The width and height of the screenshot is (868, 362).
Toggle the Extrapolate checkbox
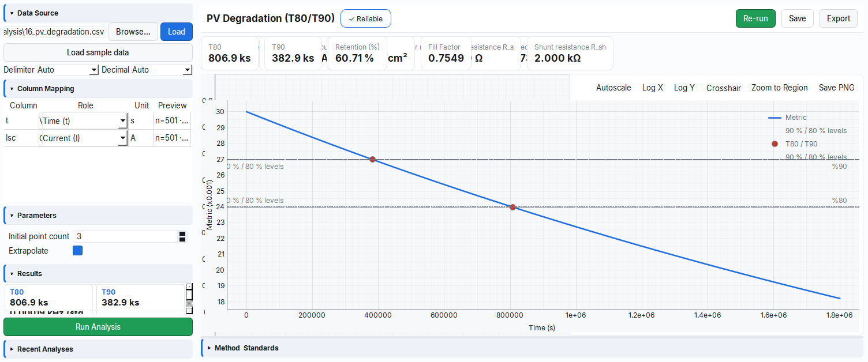(77, 251)
